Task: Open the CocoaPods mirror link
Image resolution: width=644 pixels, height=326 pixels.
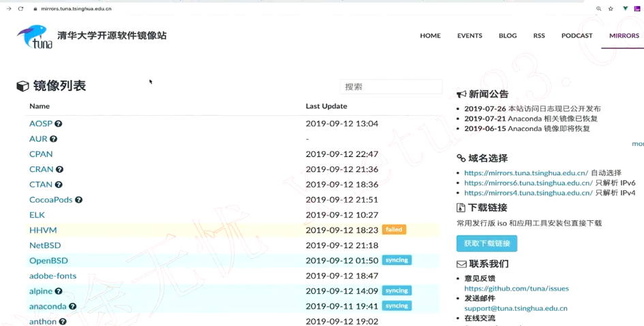Action: (x=50, y=200)
